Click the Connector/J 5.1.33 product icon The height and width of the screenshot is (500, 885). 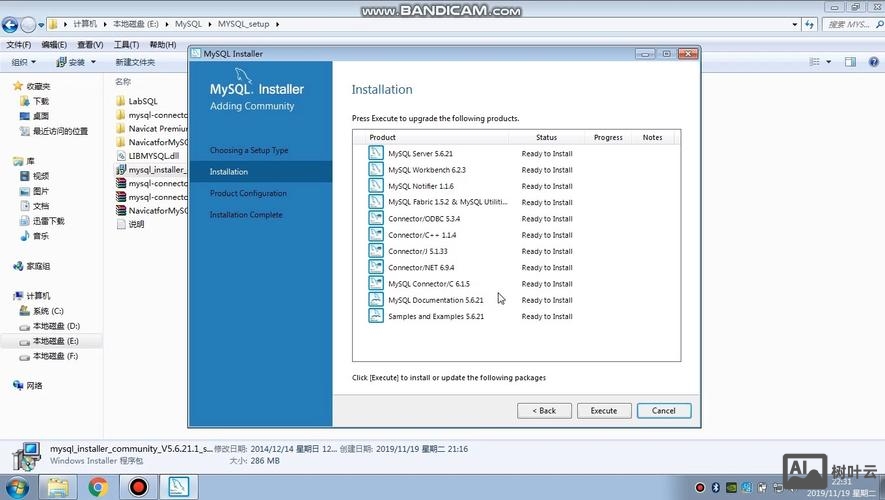point(375,251)
